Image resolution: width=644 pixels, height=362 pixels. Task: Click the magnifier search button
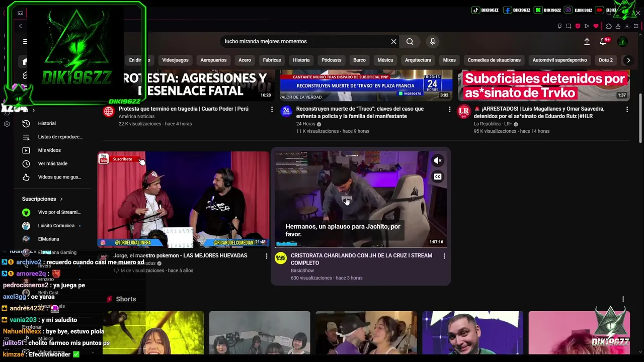pos(410,42)
